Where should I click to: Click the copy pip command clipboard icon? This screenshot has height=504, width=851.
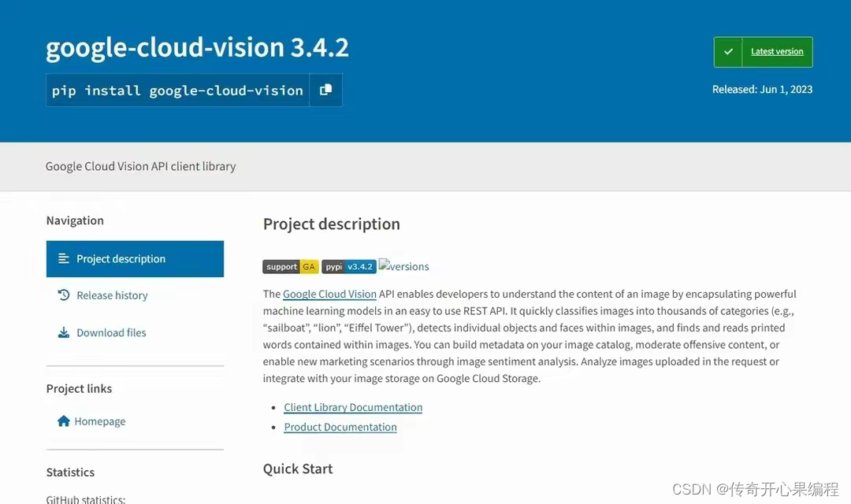[325, 90]
